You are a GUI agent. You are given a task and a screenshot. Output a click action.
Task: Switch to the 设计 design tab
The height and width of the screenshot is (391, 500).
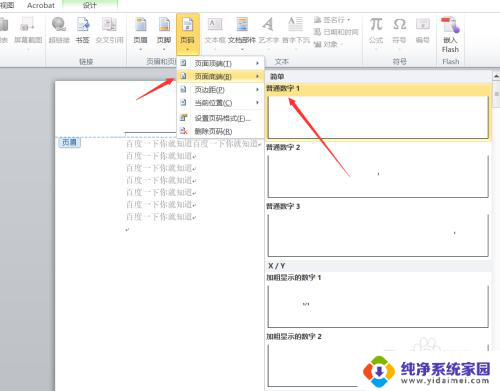click(90, 5)
